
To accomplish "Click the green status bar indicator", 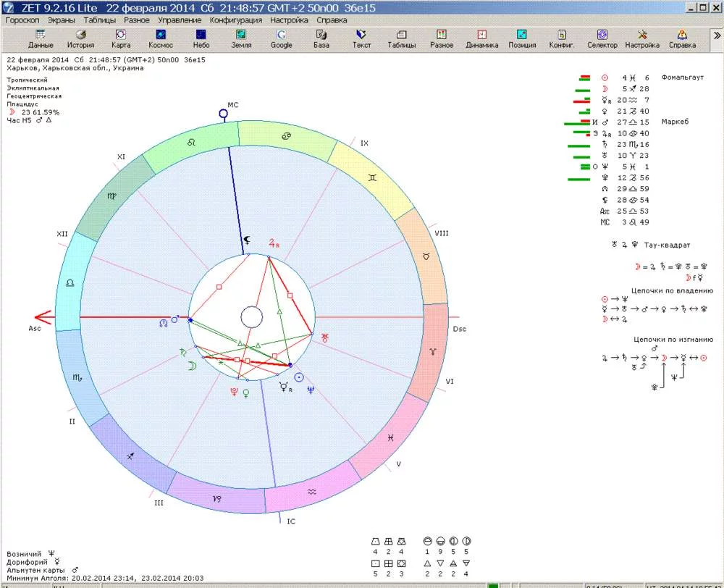I will (493, 585).
